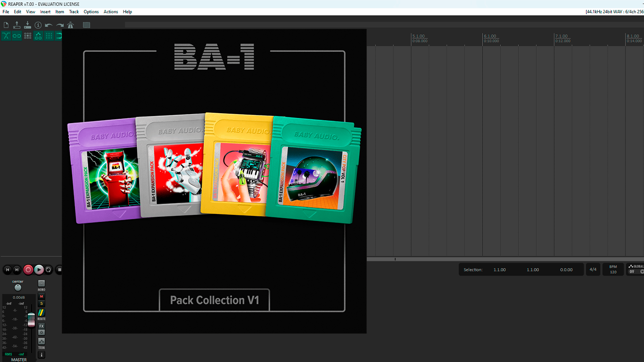Click the MASTER track label

point(19,360)
